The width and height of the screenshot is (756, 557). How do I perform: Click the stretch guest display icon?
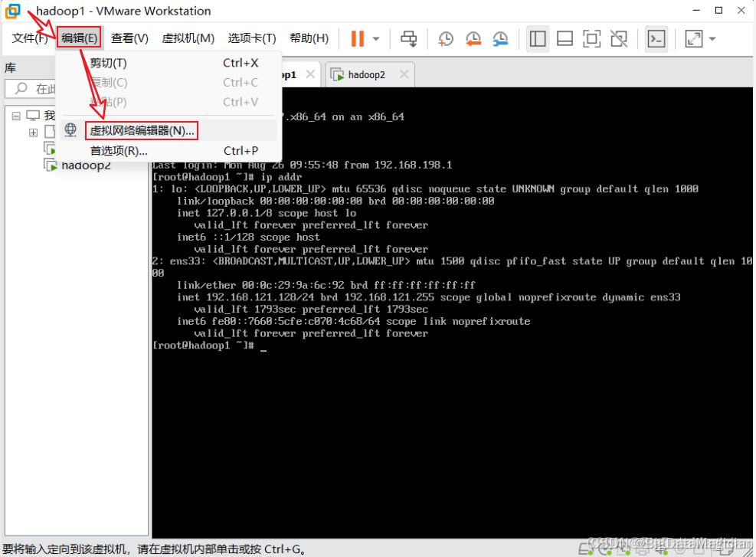694,38
